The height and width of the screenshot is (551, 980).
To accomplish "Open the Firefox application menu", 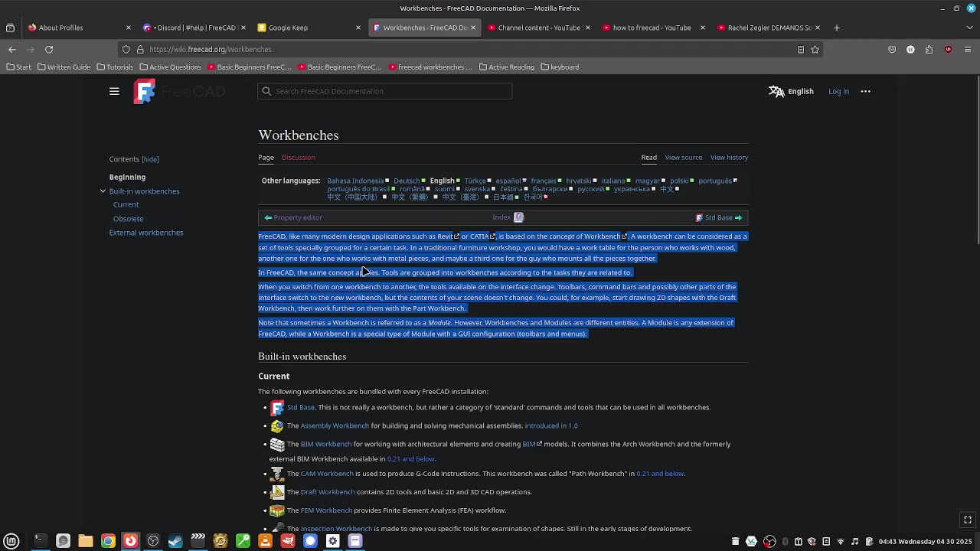I will (968, 49).
